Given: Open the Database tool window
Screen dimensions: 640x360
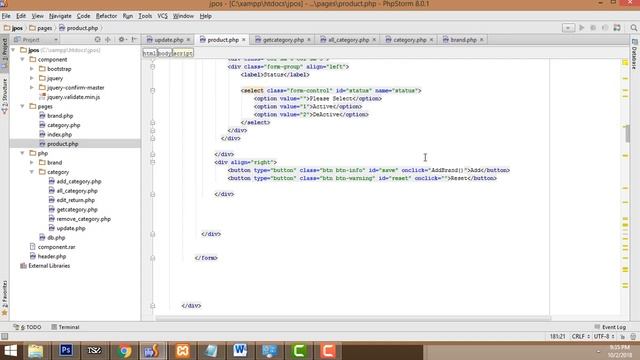Looking at the screenshot, I should point(634,54).
